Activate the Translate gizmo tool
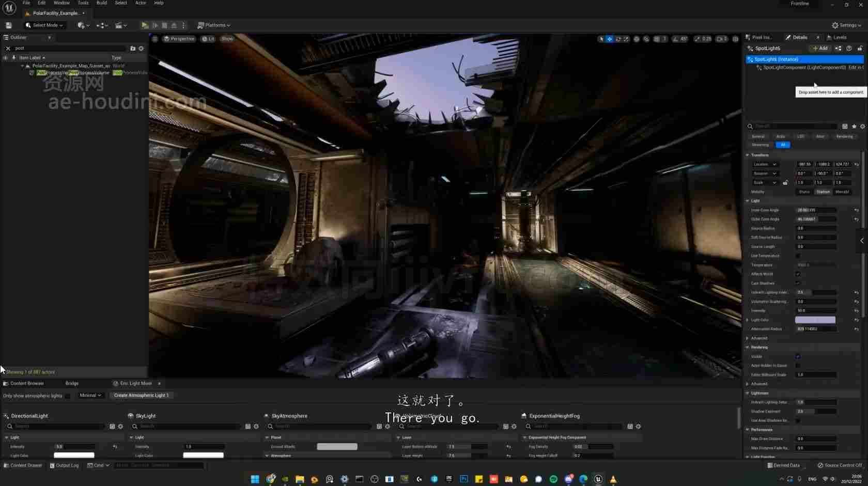The width and height of the screenshot is (868, 486). pyautogui.click(x=610, y=39)
